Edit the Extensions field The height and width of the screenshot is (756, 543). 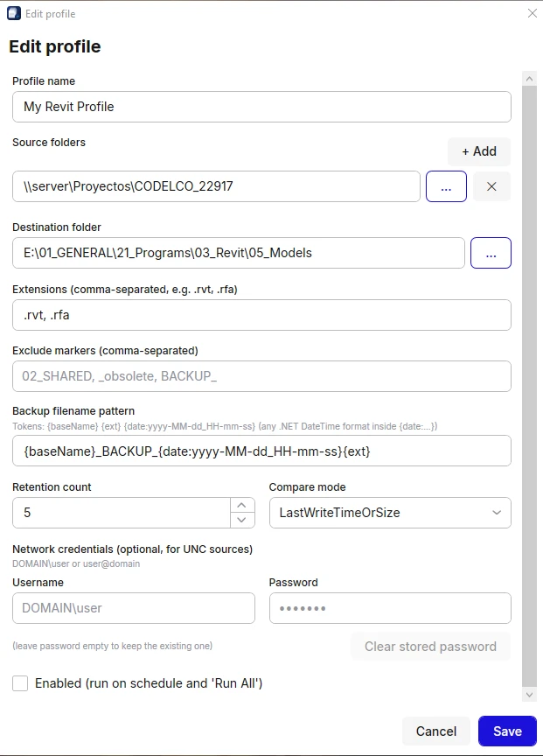pyautogui.click(x=261, y=315)
